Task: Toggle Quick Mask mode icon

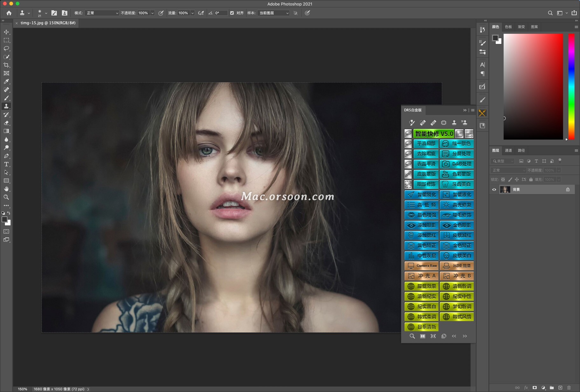Action: coord(6,231)
